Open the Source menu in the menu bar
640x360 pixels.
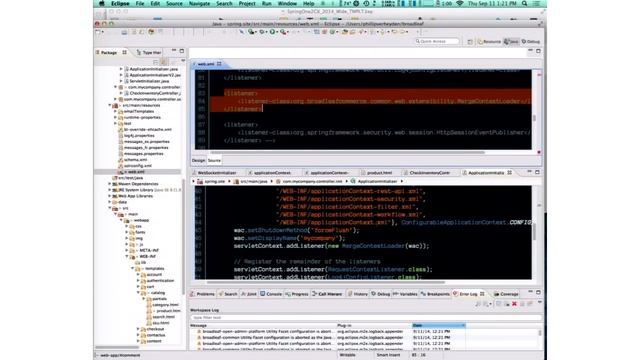coord(174,4)
